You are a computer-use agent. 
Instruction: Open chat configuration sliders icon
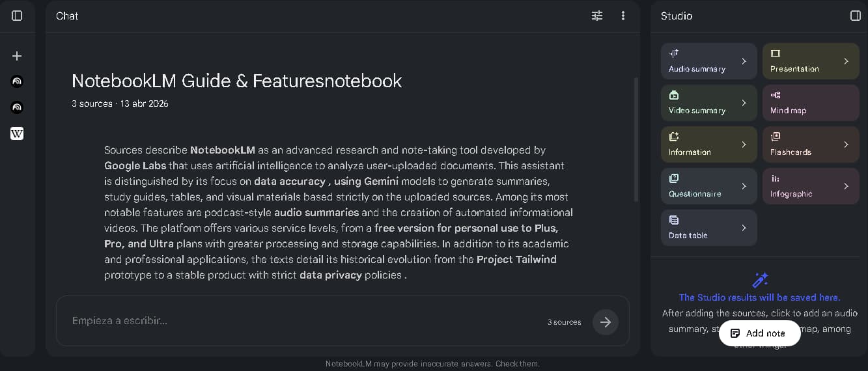(x=597, y=16)
